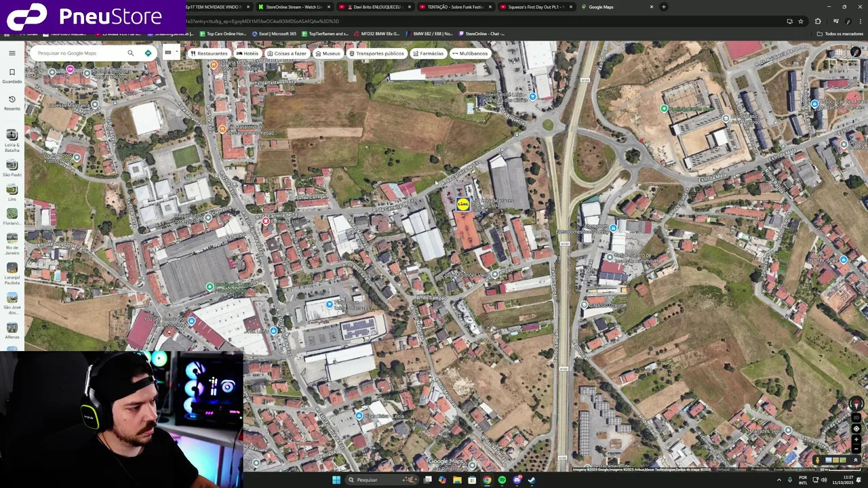Open the Todos os marcadores bookmarks folder
The height and width of the screenshot is (488, 868).
pos(840,33)
